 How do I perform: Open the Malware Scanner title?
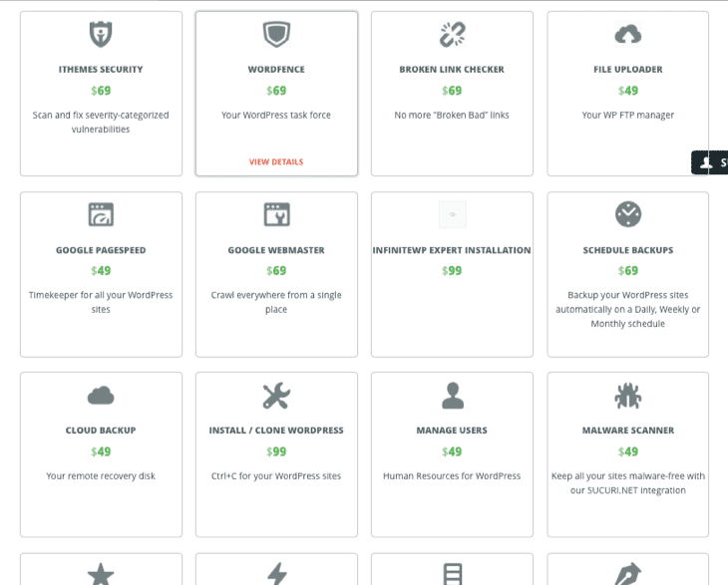pyautogui.click(x=627, y=431)
